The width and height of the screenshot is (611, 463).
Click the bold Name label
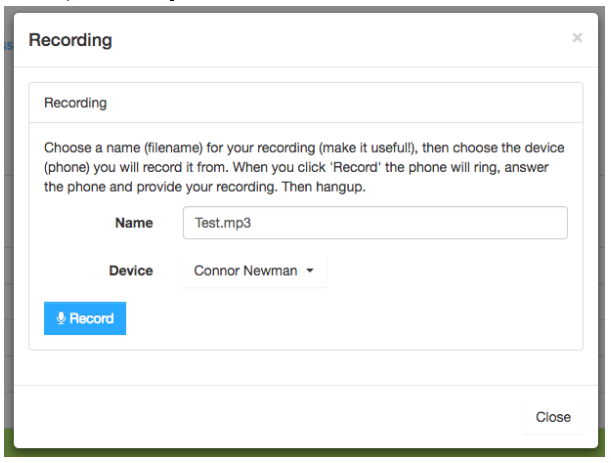[x=134, y=223]
